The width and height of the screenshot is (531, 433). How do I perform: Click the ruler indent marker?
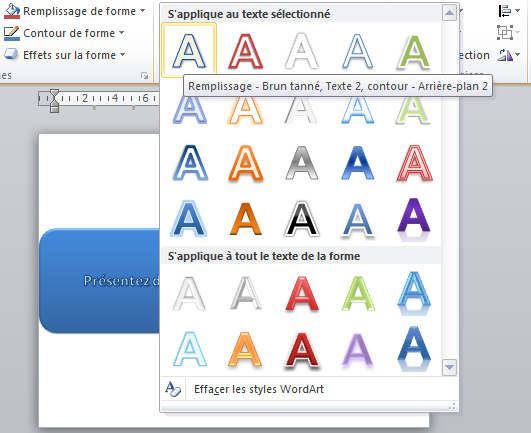(54, 101)
